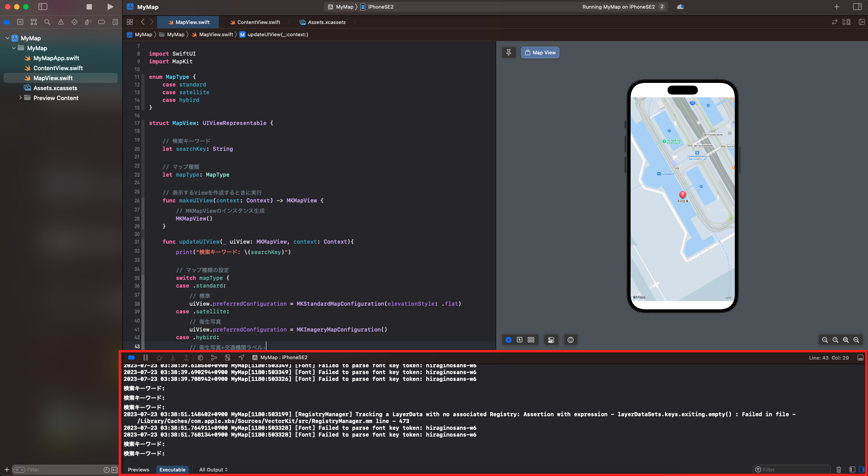
Task: Simulate Location in debug bar
Action: coord(241,357)
